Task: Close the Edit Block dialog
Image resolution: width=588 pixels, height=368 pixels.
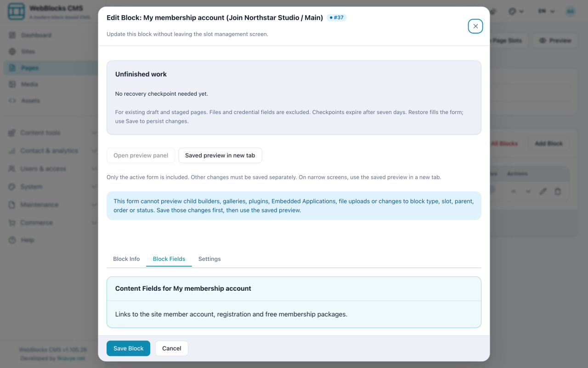Action: [475, 26]
